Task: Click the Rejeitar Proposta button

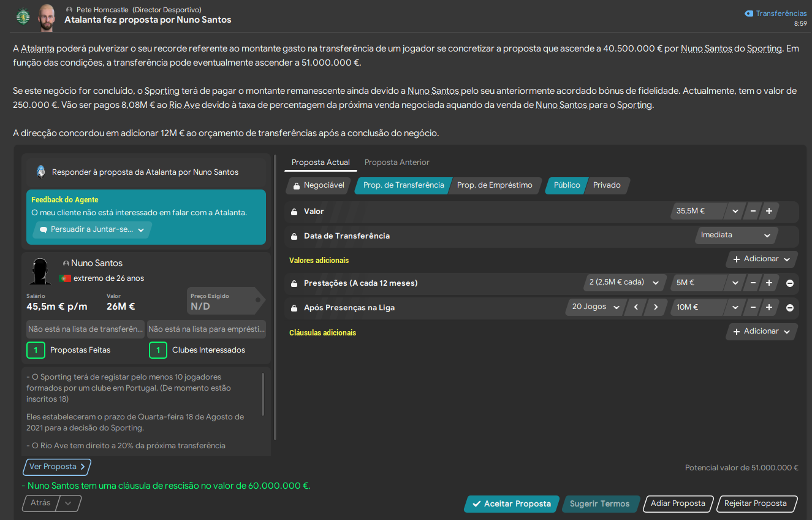Action: (x=756, y=504)
